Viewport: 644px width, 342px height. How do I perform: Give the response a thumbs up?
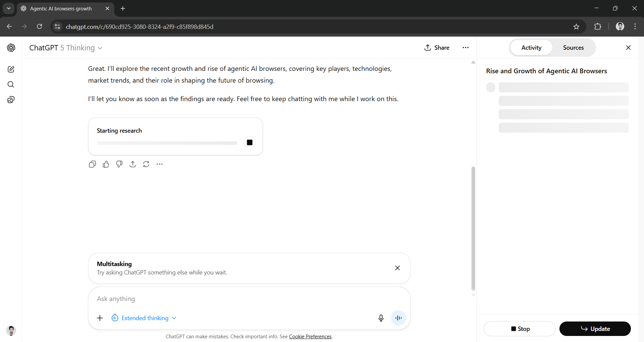pos(106,164)
